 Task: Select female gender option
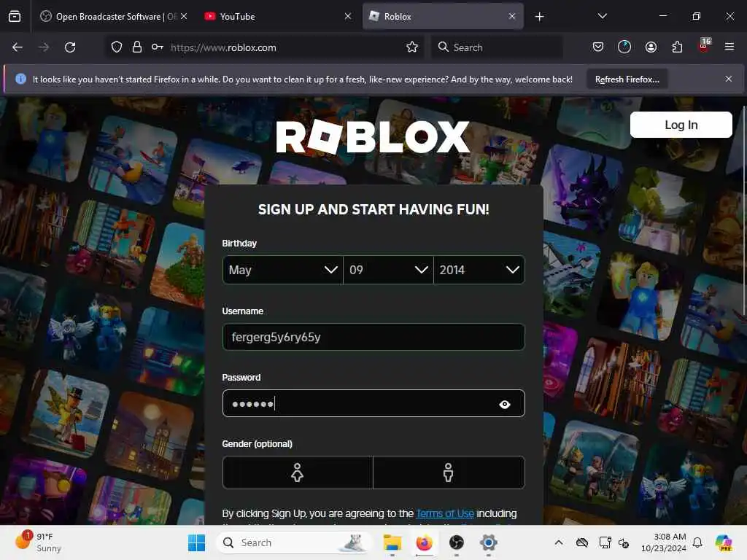point(298,472)
